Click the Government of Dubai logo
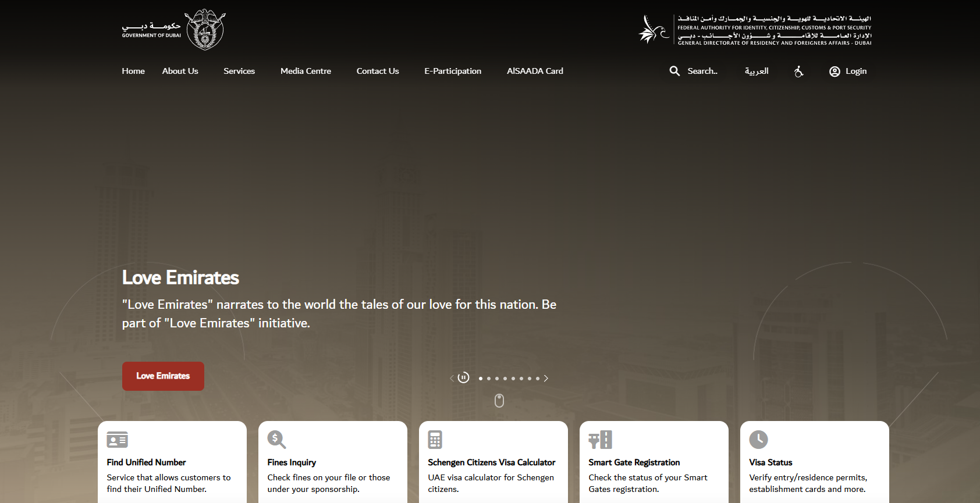 click(173, 29)
